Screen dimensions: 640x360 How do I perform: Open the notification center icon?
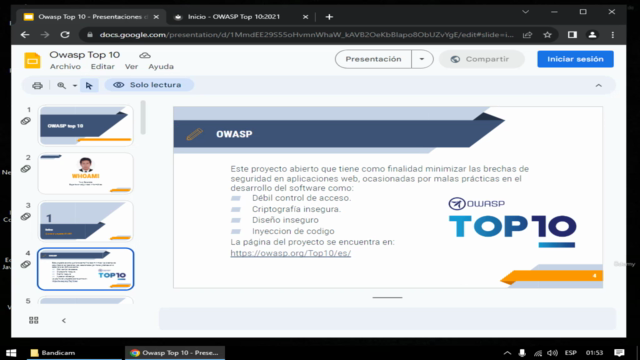tap(619, 353)
